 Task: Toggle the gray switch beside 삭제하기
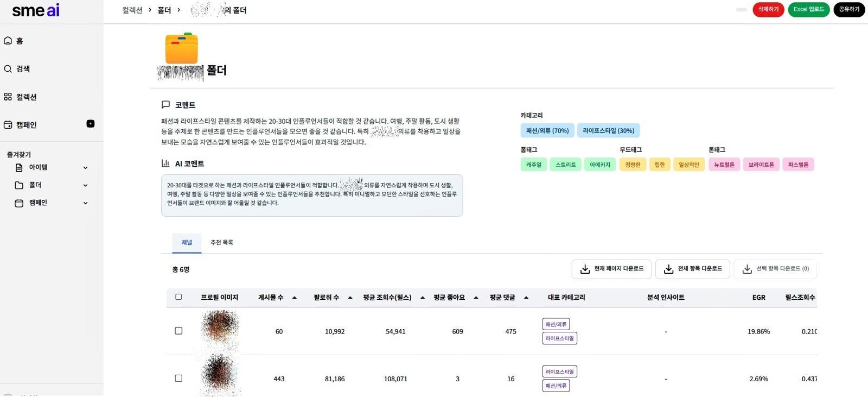pos(742,9)
